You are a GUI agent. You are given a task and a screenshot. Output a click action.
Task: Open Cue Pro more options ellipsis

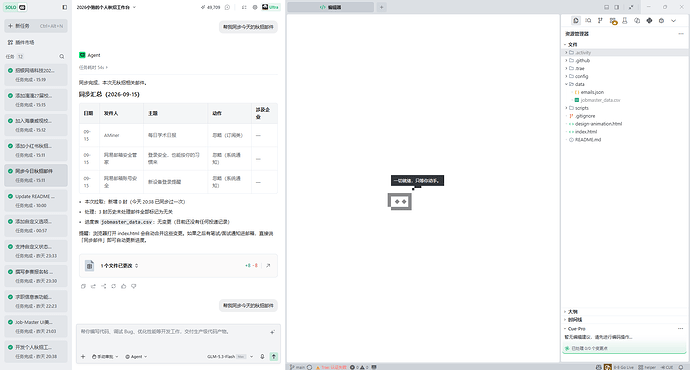coord(680,329)
